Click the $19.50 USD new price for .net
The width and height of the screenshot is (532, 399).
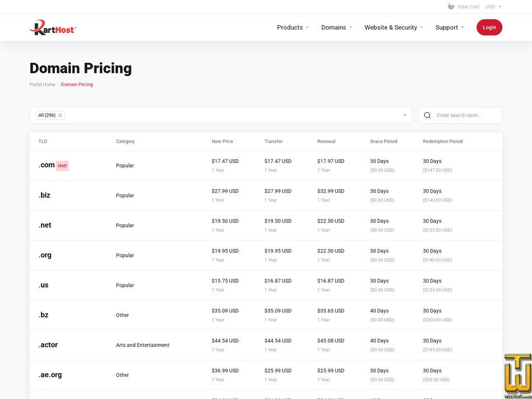[x=225, y=221]
